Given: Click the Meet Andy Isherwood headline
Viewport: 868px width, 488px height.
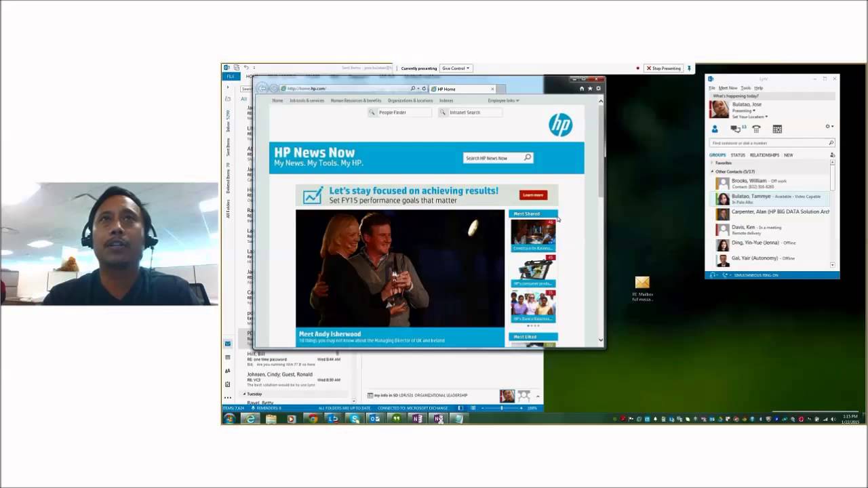Looking at the screenshot, I should point(330,333).
